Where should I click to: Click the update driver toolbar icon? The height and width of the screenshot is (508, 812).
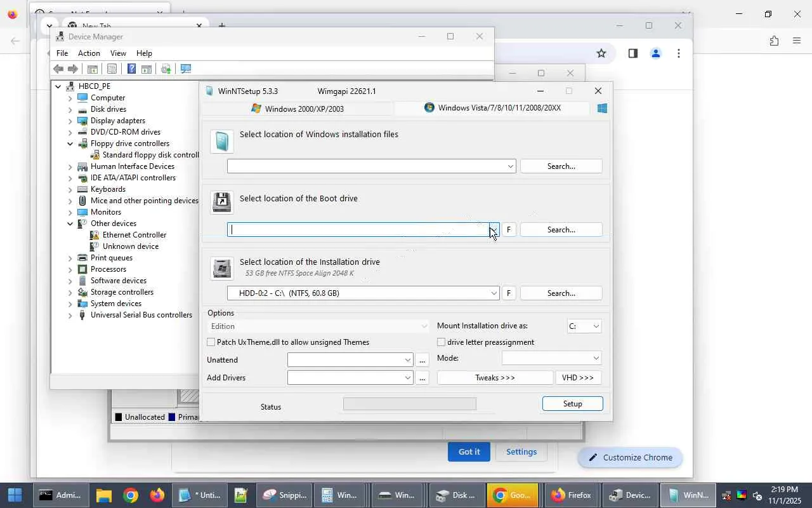click(166, 69)
